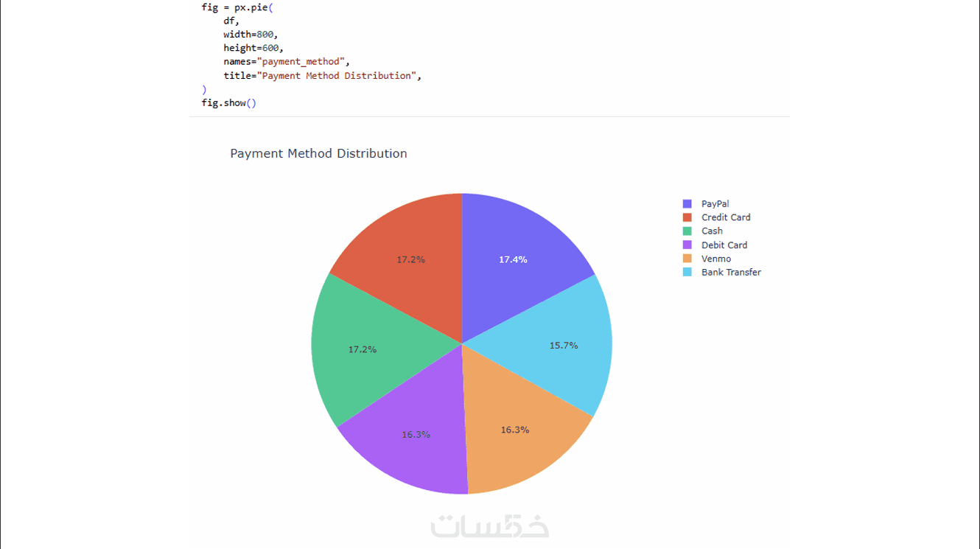Click the PayPal color swatch in legend
Image resolution: width=980 pixels, height=549 pixels.
click(x=687, y=204)
